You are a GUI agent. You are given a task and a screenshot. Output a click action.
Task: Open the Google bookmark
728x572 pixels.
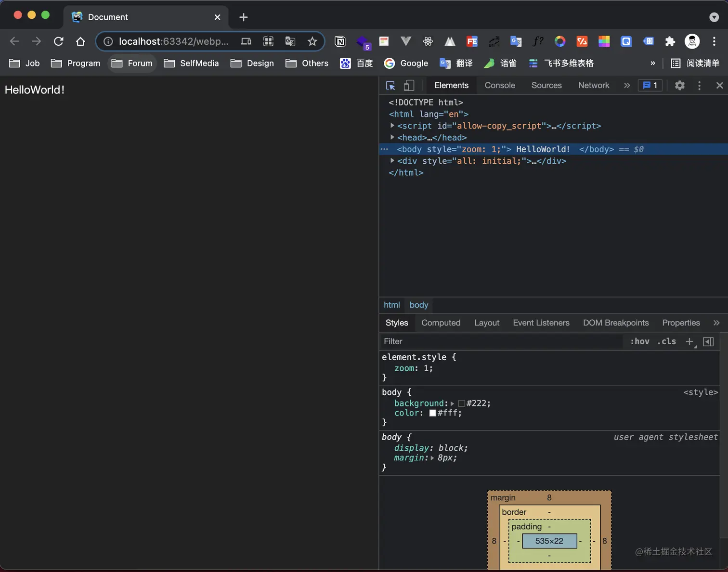pos(406,63)
